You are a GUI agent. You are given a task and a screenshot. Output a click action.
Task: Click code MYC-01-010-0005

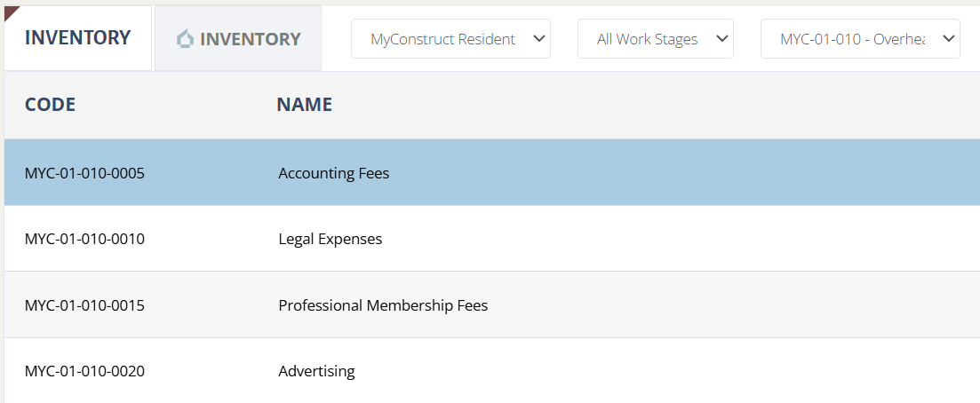[84, 173]
